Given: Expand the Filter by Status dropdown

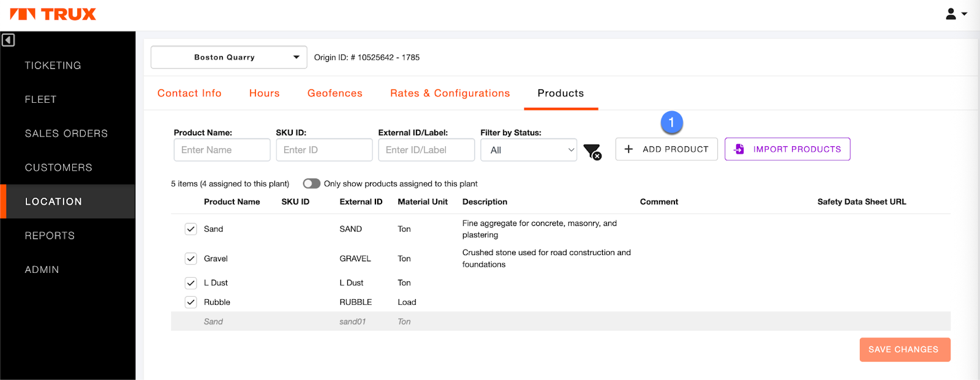Looking at the screenshot, I should point(529,150).
